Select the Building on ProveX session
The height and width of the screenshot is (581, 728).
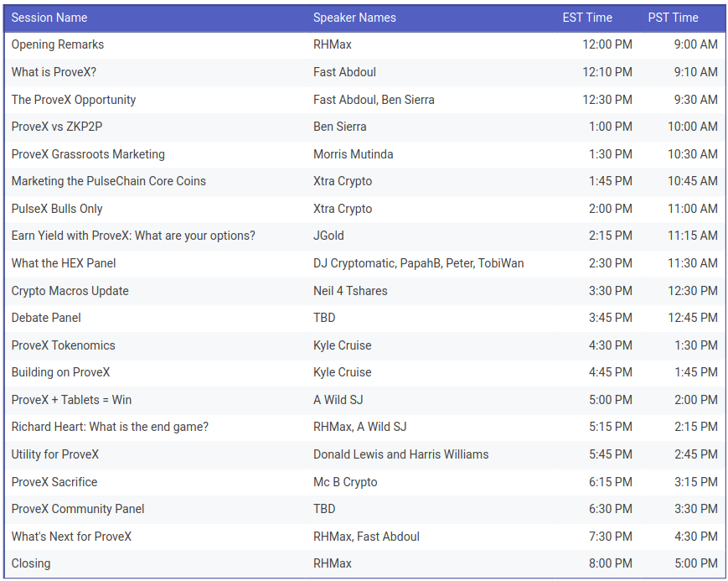(x=60, y=372)
